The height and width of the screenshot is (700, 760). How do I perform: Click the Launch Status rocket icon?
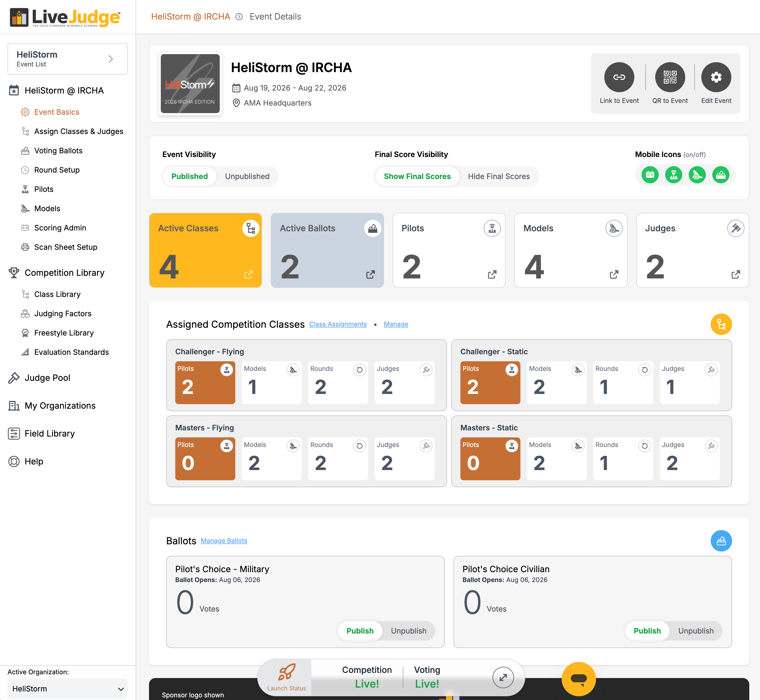(x=286, y=672)
